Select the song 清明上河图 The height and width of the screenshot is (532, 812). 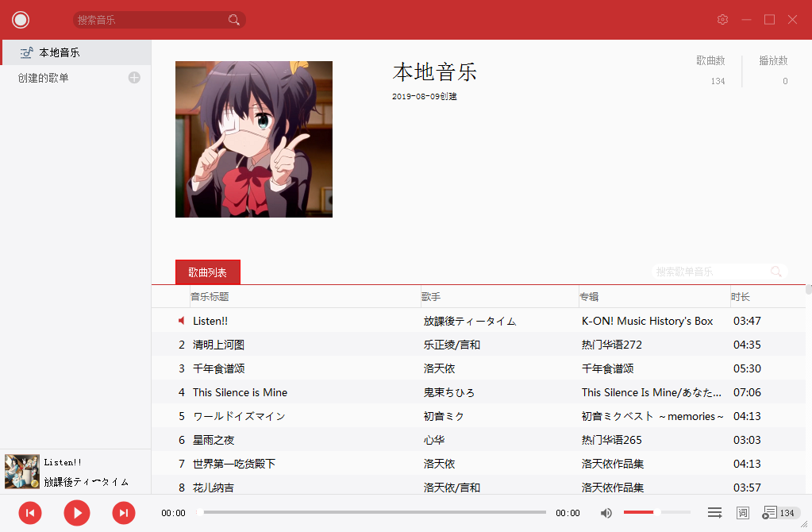click(x=218, y=345)
